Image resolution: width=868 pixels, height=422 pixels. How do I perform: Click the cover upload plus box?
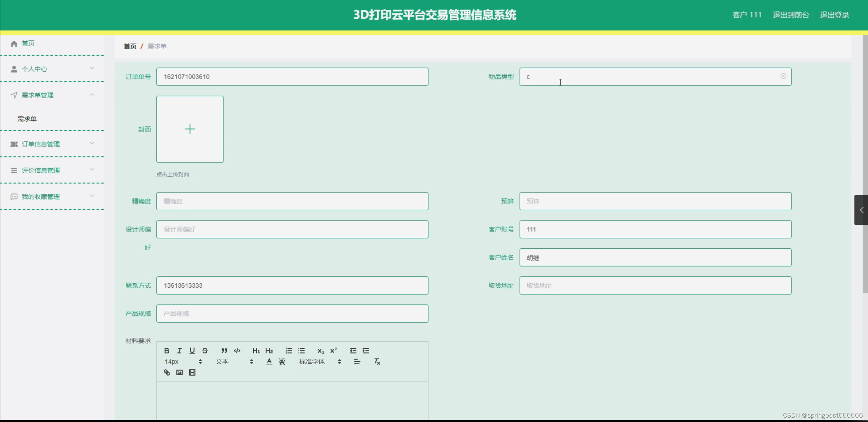coord(190,129)
